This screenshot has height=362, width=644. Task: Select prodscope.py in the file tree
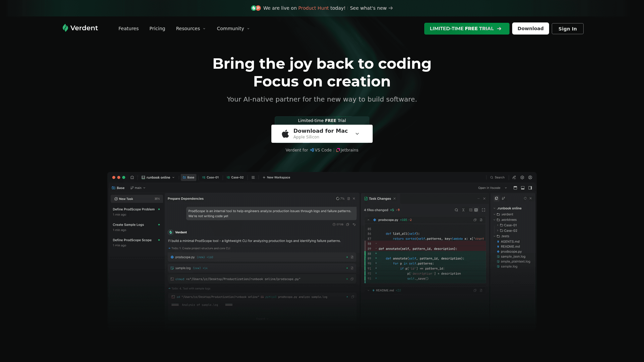coord(511,252)
